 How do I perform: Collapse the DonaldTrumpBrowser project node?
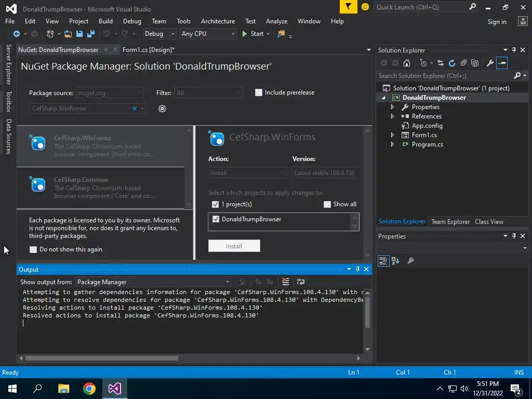tap(384, 98)
